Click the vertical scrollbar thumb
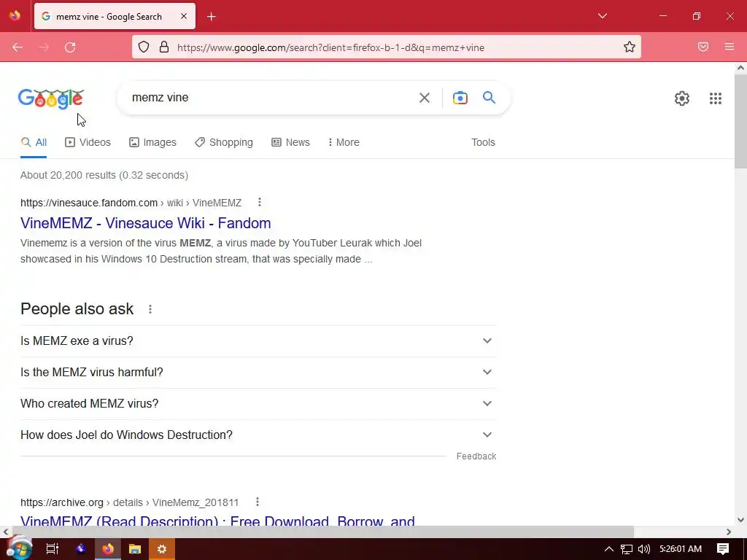This screenshot has width=747, height=560. [740, 121]
